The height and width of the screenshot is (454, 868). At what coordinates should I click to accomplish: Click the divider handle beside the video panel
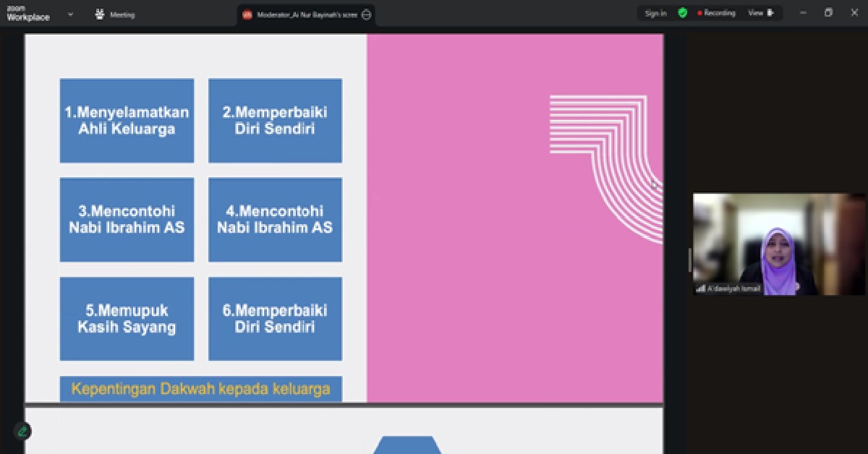pos(689,259)
